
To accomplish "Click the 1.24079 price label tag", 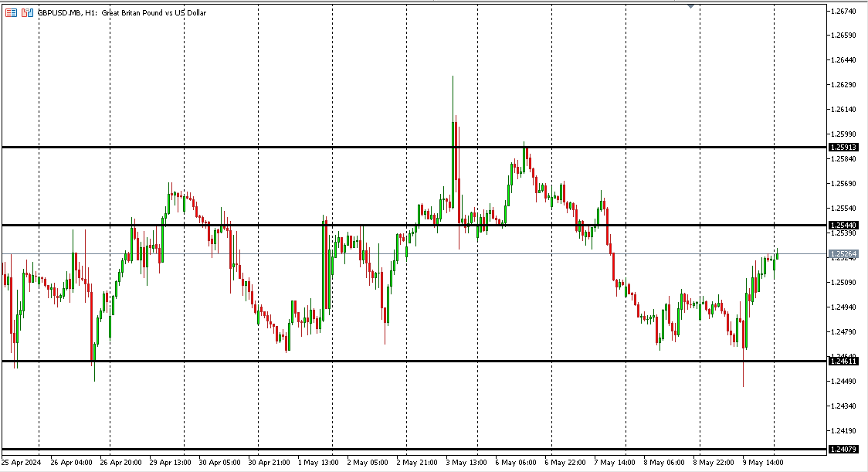I will (843, 449).
